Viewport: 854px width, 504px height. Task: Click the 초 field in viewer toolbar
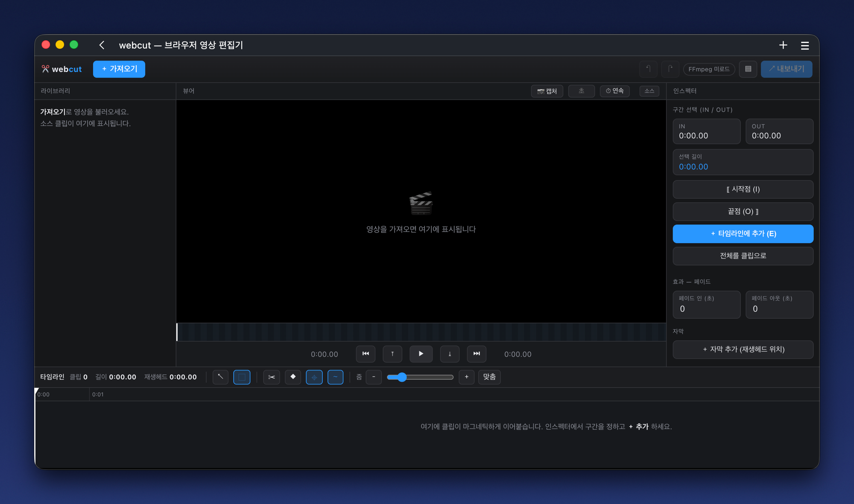pyautogui.click(x=582, y=91)
